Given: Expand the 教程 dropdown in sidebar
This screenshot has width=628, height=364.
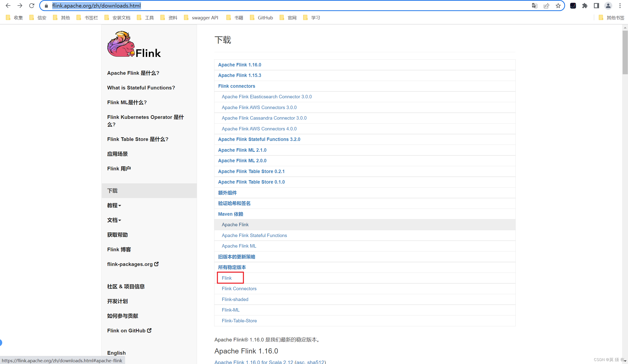Looking at the screenshot, I should pyautogui.click(x=114, y=205).
